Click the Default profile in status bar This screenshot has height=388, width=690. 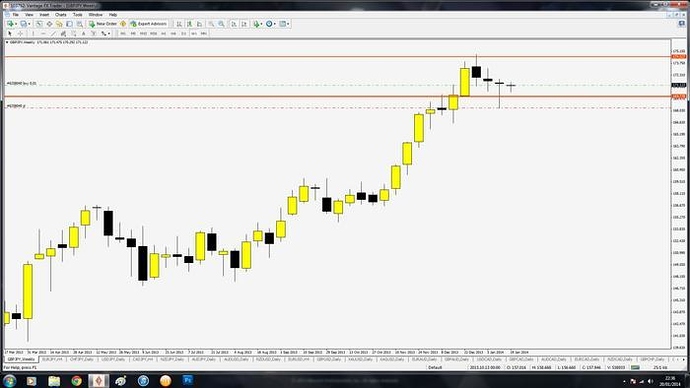click(435, 367)
